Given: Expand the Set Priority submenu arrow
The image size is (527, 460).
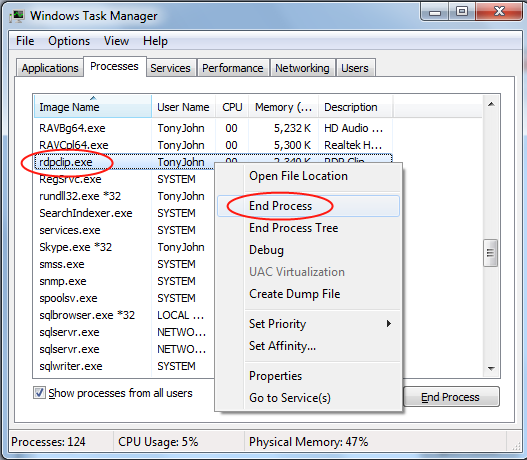Looking at the screenshot, I should click(389, 324).
